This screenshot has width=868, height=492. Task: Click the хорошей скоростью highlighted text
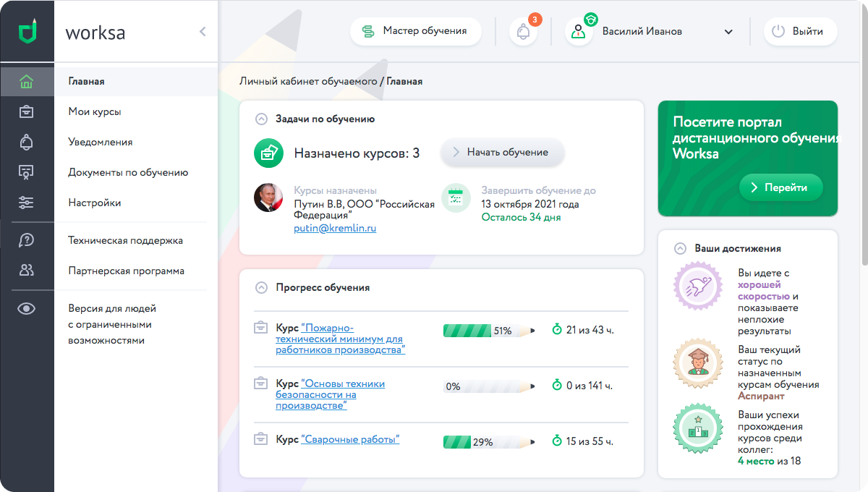click(763, 291)
